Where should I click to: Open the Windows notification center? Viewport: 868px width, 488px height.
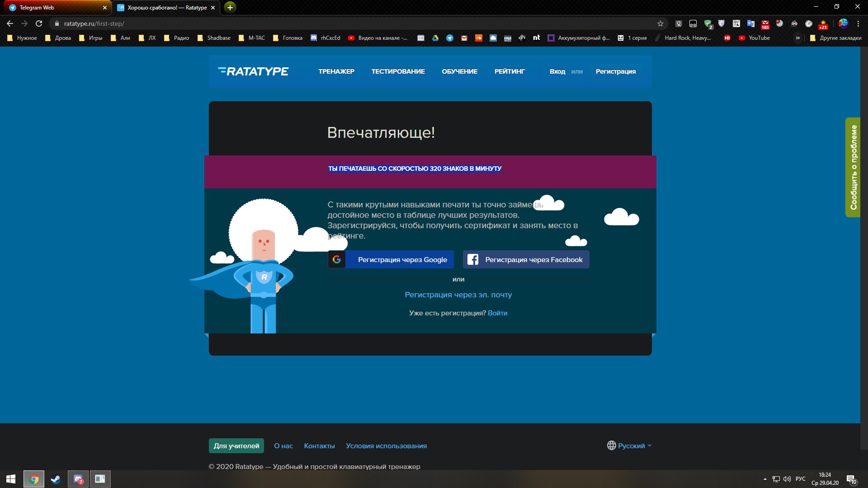[x=852, y=479]
